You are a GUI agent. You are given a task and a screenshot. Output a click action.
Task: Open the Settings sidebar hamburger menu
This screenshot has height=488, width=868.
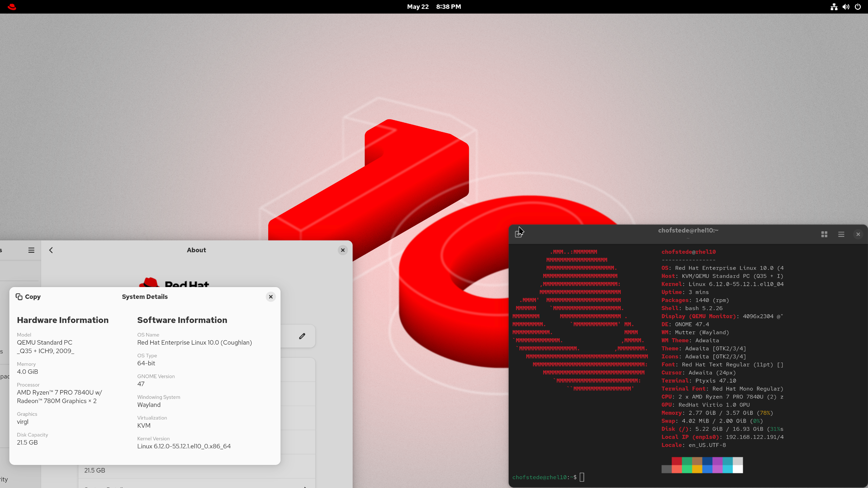pyautogui.click(x=31, y=250)
